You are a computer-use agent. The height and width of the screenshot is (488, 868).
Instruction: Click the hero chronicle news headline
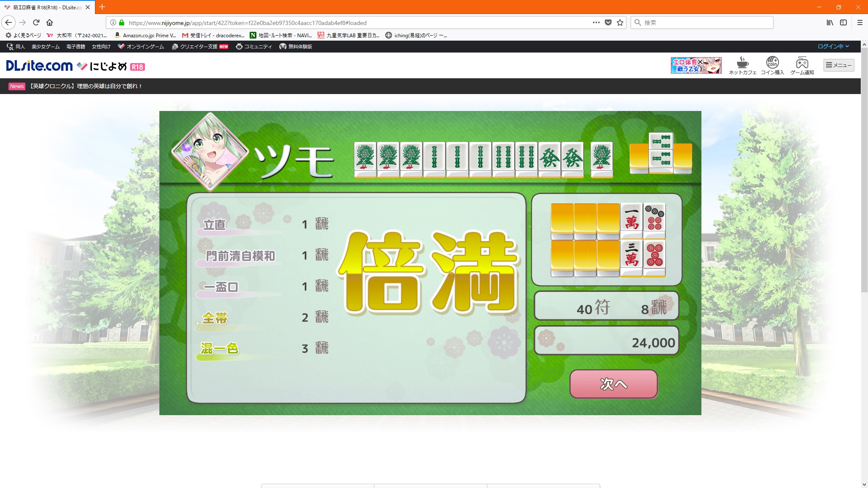pos(86,86)
